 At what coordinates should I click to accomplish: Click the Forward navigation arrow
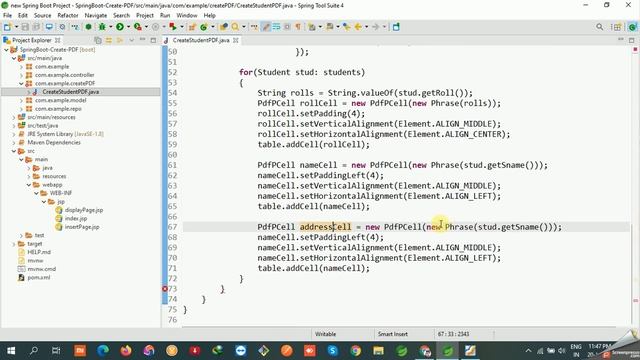point(376,27)
